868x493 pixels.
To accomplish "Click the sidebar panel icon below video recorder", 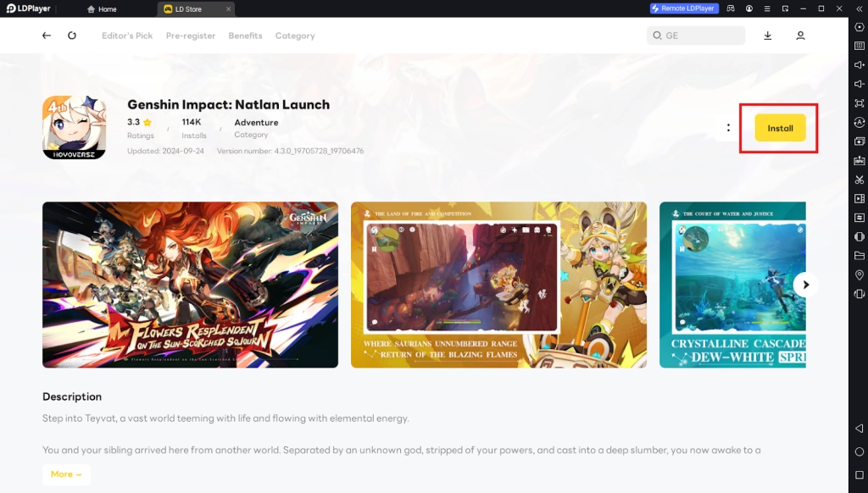I will pyautogui.click(x=860, y=218).
